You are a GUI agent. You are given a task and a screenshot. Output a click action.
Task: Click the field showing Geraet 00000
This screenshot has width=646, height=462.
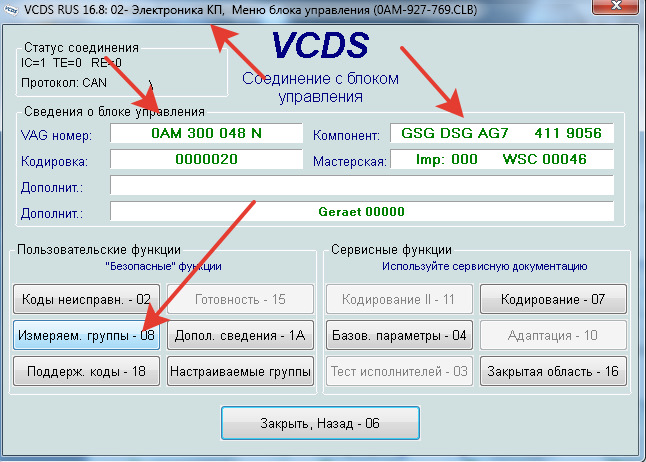[362, 211]
